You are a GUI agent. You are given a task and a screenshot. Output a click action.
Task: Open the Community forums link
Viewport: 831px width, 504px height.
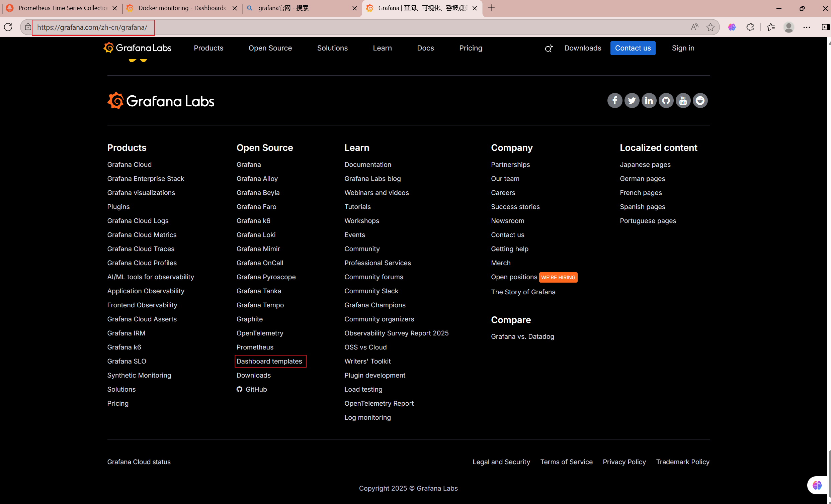pyautogui.click(x=374, y=277)
